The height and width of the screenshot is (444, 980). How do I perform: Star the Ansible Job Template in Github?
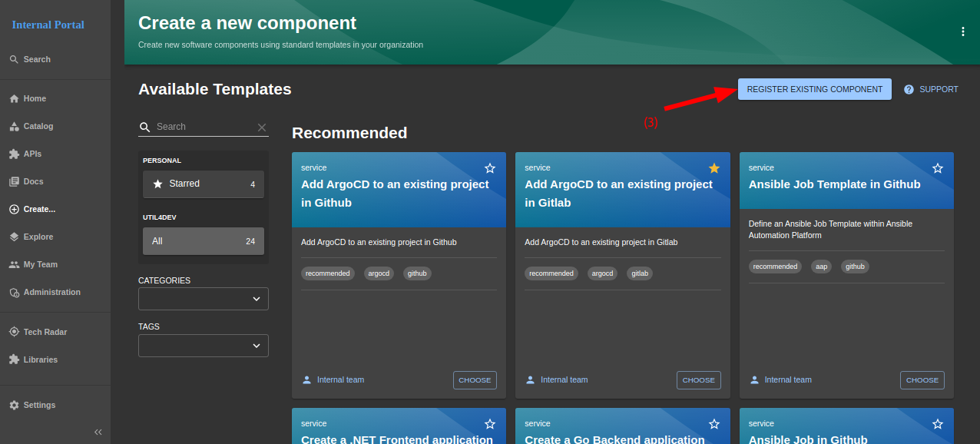tap(937, 168)
